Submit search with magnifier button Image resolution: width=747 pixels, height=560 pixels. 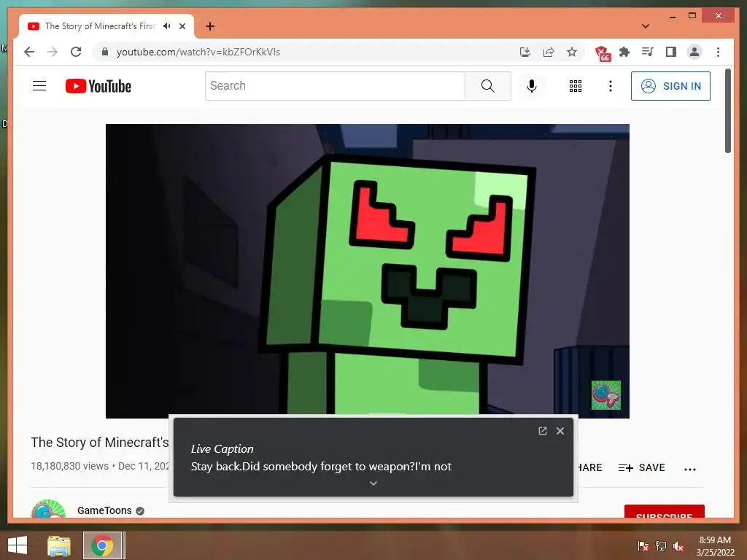point(488,86)
